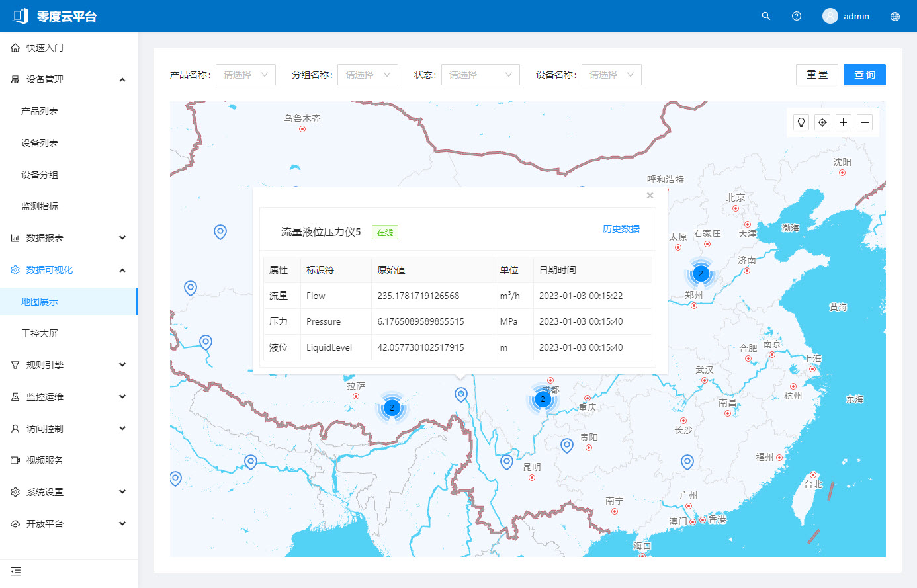
Task: Click the map lightbulb icon
Action: point(801,122)
